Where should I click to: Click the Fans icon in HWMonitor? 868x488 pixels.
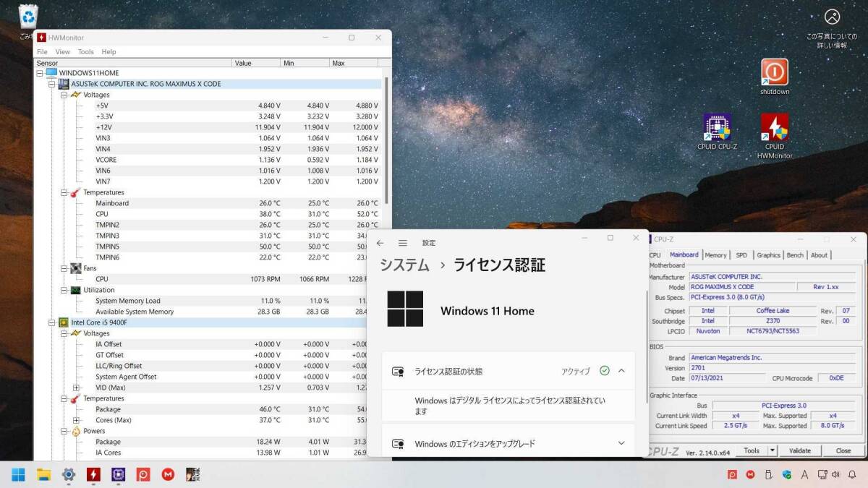pos(75,268)
